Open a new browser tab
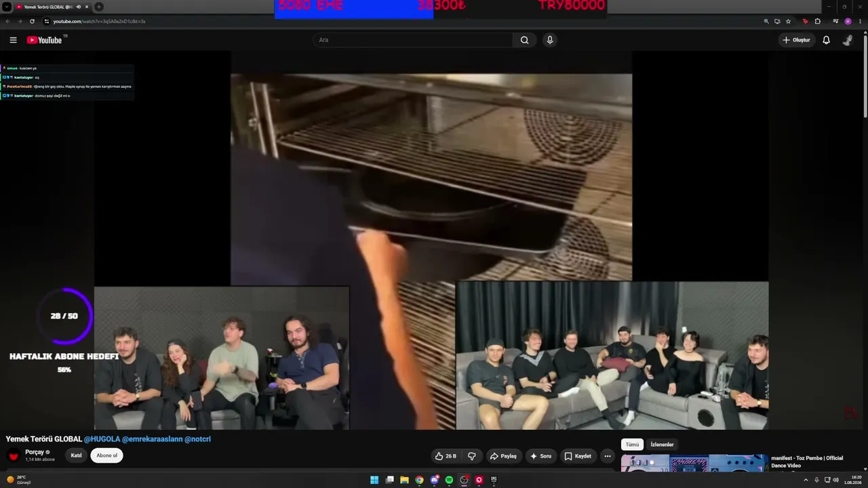This screenshot has width=868, height=488. (99, 7)
